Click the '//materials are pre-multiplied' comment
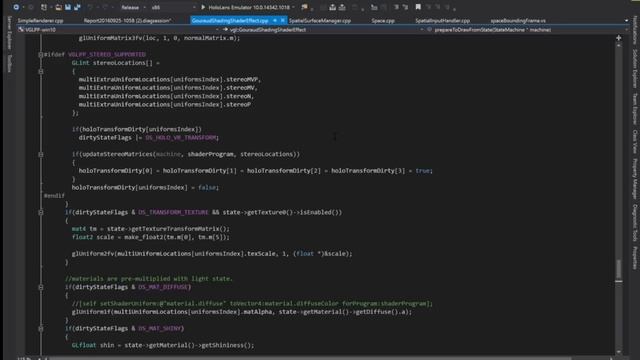 pyautogui.click(x=149, y=279)
